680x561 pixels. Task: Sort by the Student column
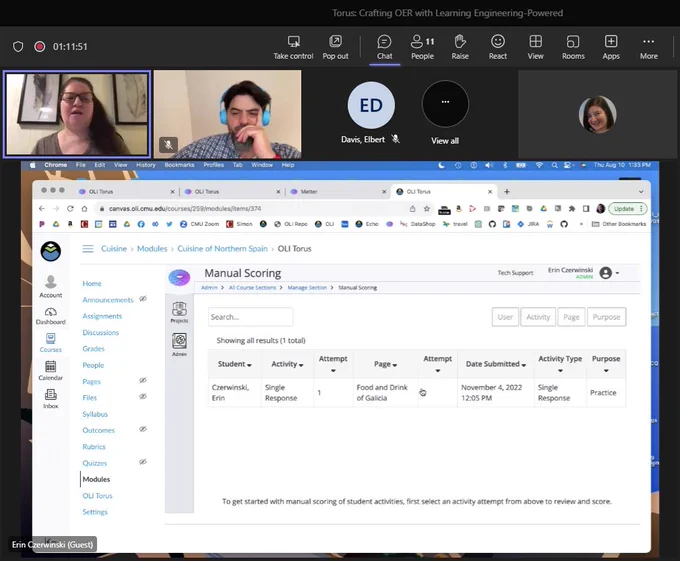coord(235,364)
